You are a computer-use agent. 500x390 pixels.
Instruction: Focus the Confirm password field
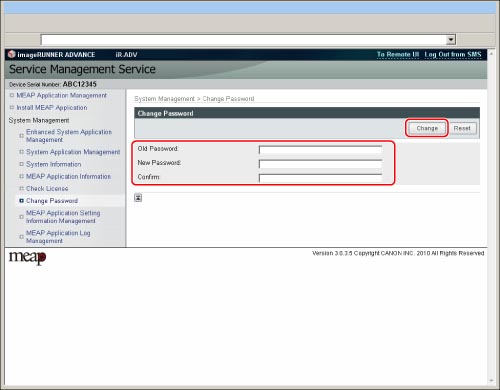(x=320, y=178)
